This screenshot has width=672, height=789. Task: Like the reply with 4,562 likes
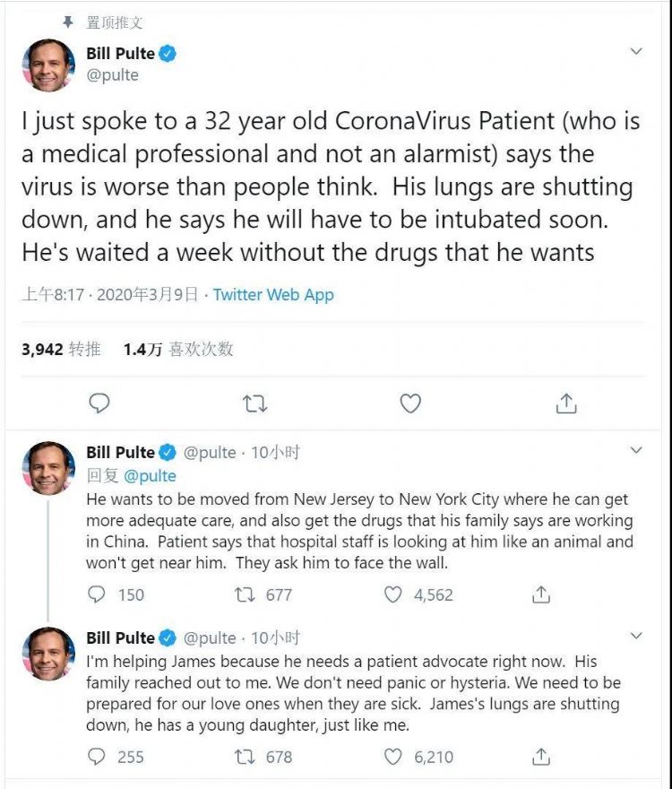tap(393, 594)
